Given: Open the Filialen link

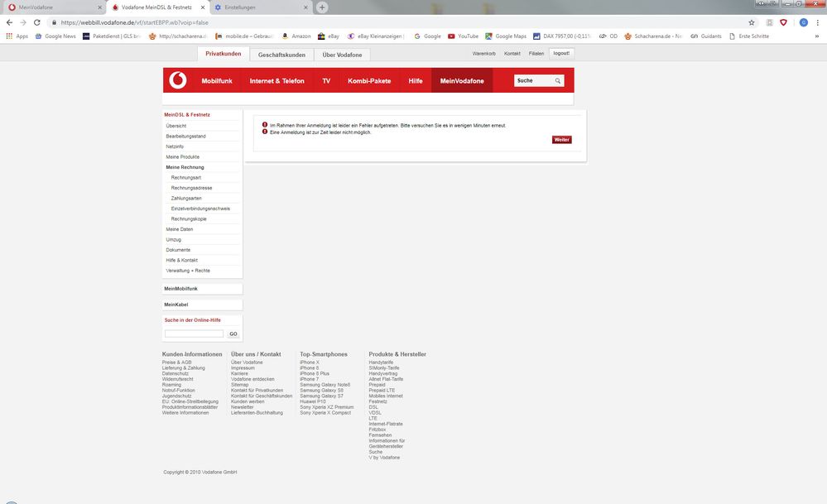Looking at the screenshot, I should 536,53.
